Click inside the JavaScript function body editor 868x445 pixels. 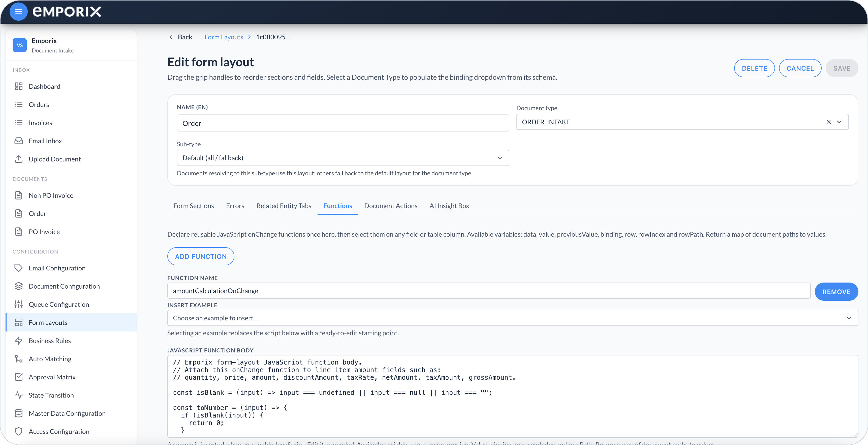[x=513, y=396]
